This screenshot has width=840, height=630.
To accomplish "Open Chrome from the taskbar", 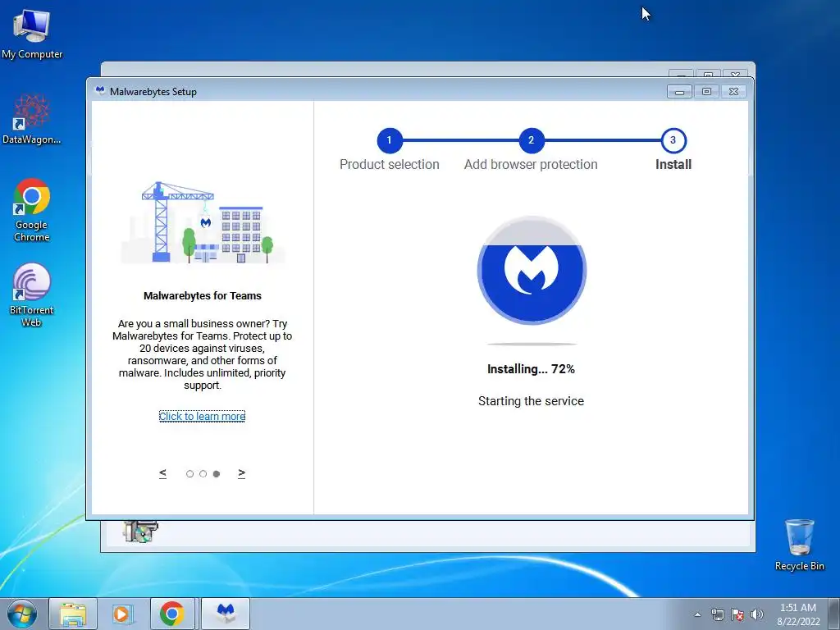I will [171, 614].
